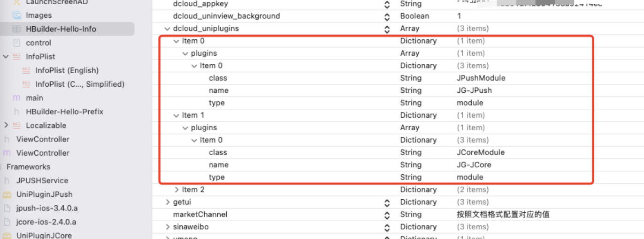Click the stepper arrows next to dcloud_uninview_background
Image resolution: width=644 pixels, height=239 pixels.
coord(387,16)
